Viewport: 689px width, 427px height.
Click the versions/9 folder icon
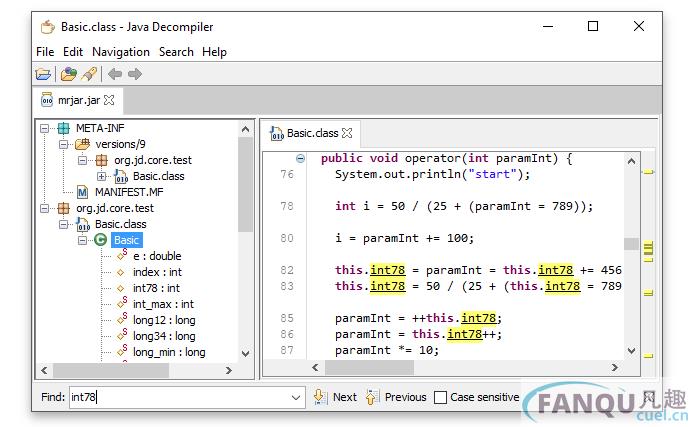pos(82,144)
